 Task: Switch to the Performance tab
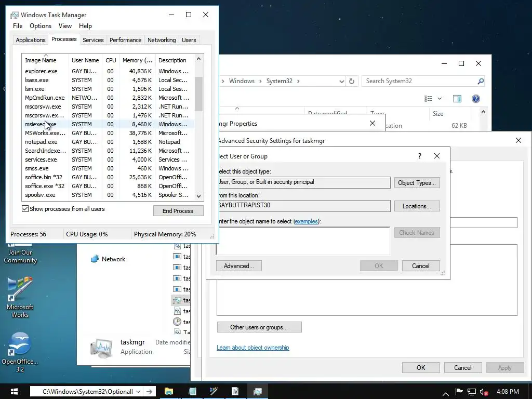pos(126,40)
